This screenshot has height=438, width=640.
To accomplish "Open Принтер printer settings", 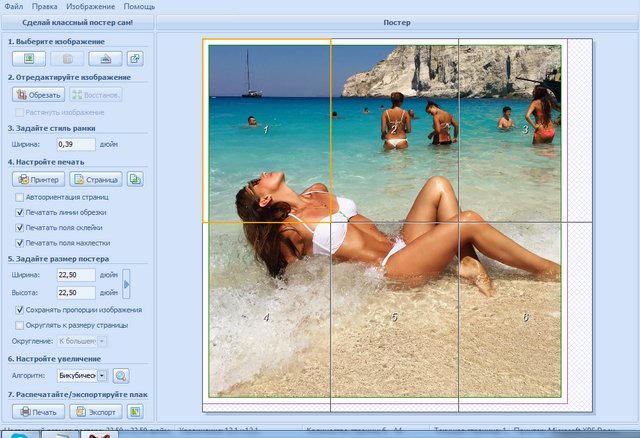I will 38,180.
